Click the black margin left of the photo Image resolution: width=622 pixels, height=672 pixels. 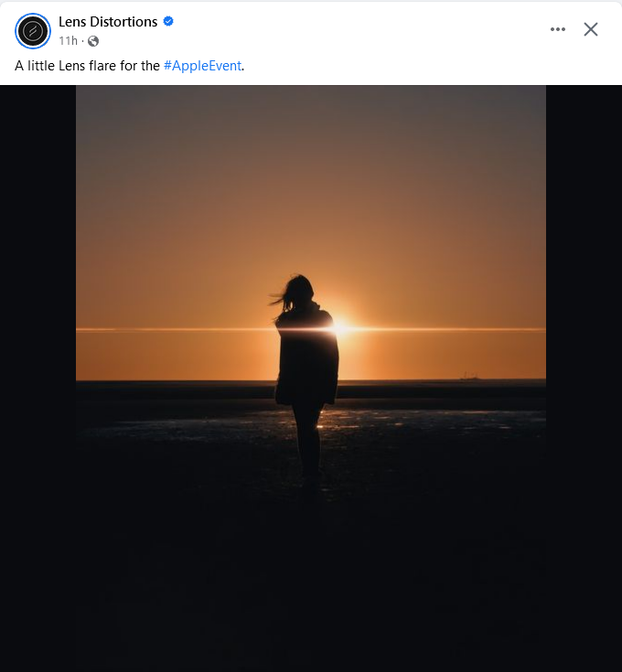(x=37, y=366)
